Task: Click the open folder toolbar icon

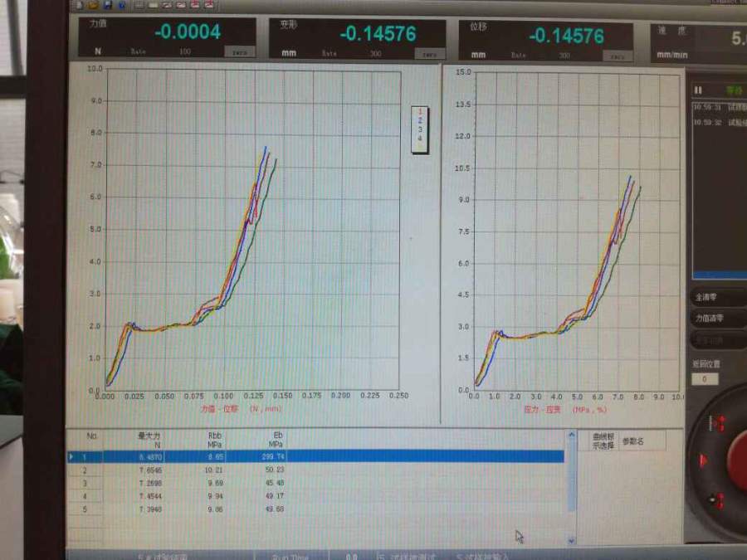Action: coord(93,5)
